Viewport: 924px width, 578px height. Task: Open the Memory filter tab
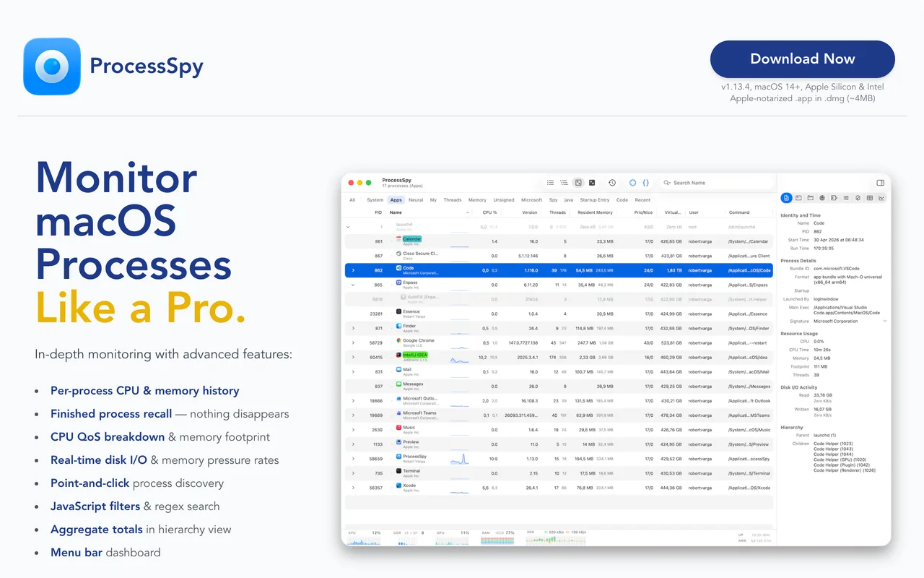tap(477, 200)
